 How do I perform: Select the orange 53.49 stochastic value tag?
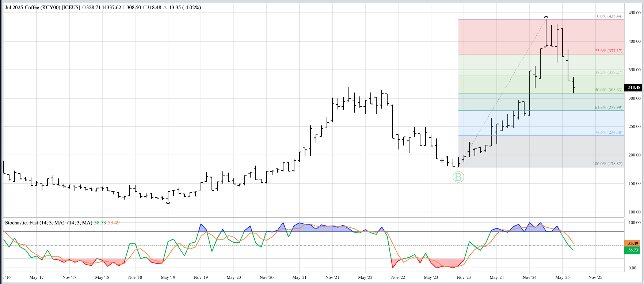pyautogui.click(x=633, y=243)
